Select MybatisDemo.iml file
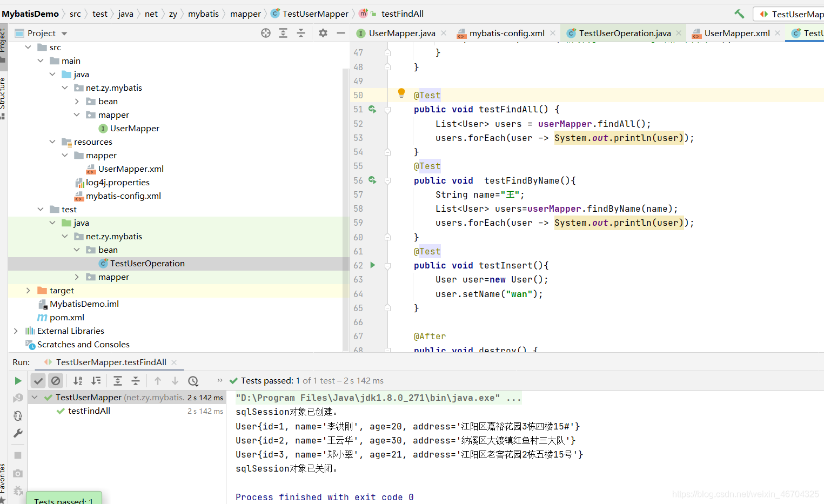The height and width of the screenshot is (504, 824). (x=84, y=304)
